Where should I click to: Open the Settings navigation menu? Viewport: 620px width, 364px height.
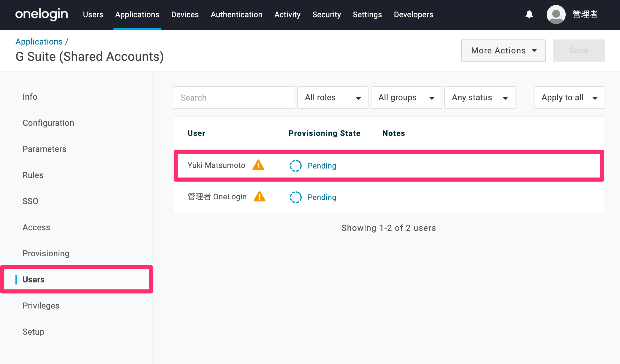tap(367, 15)
